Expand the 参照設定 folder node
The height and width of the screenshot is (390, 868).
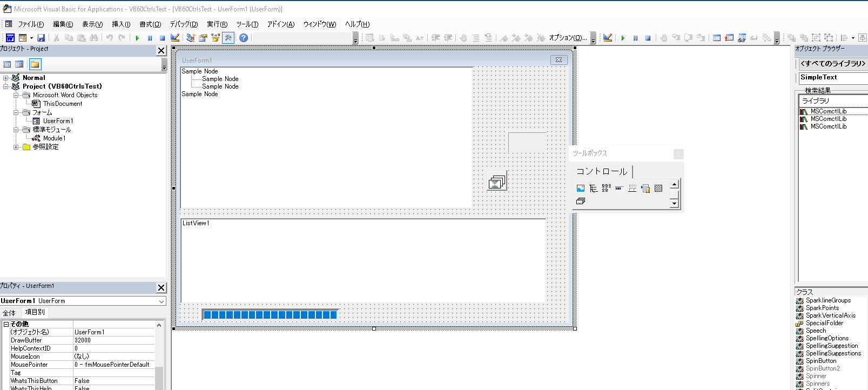(16, 147)
